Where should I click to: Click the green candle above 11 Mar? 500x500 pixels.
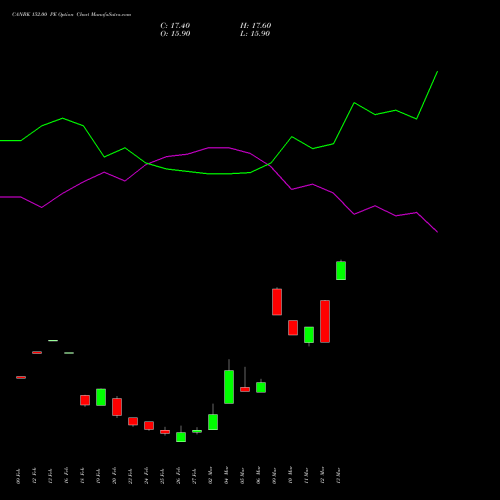pyautogui.click(x=309, y=335)
